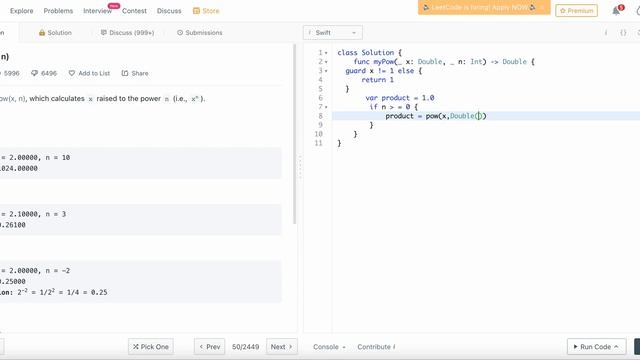Open the Interview menu item
640x360 pixels.
pos(97,11)
